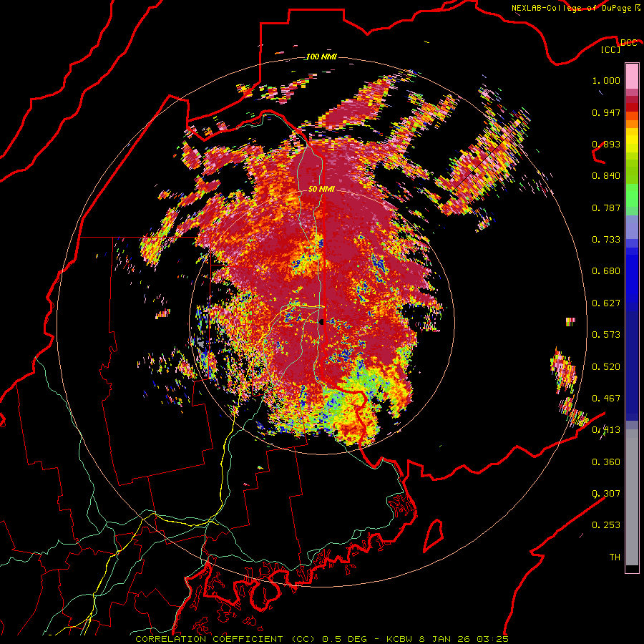The image size is (644, 644).
Task: Click the black radar site dot at center
Action: click(x=321, y=321)
